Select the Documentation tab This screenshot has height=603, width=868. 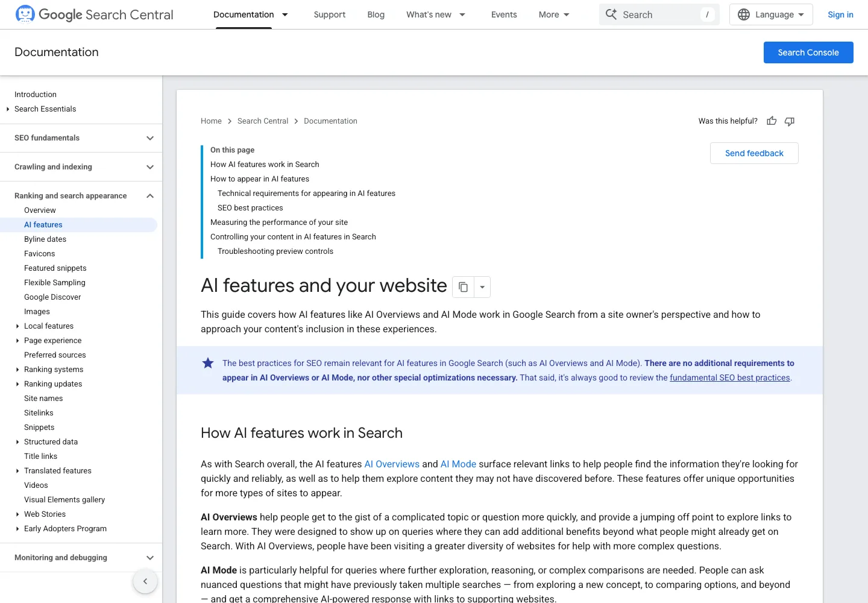pyautogui.click(x=244, y=14)
